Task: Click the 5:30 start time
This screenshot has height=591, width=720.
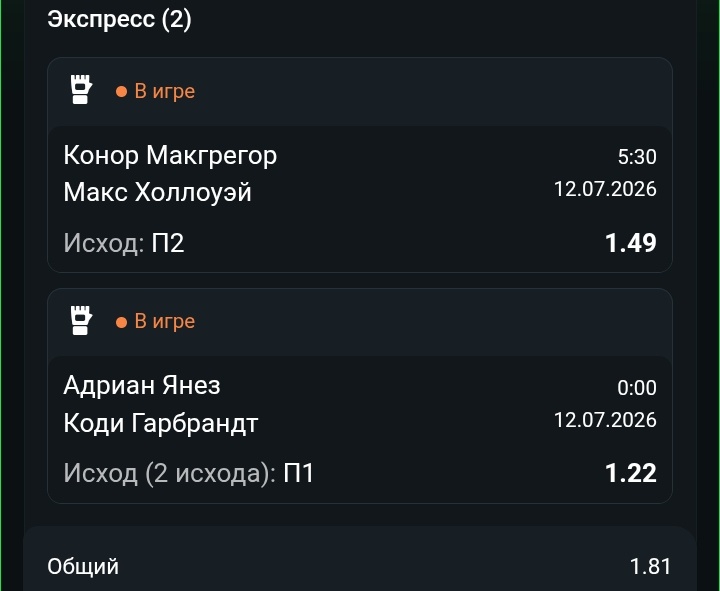Action: click(x=637, y=157)
